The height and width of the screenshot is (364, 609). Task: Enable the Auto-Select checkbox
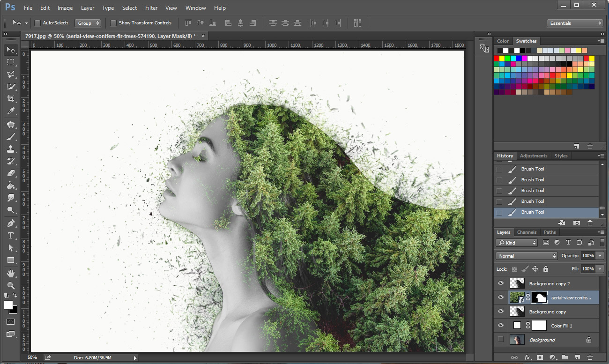(37, 22)
